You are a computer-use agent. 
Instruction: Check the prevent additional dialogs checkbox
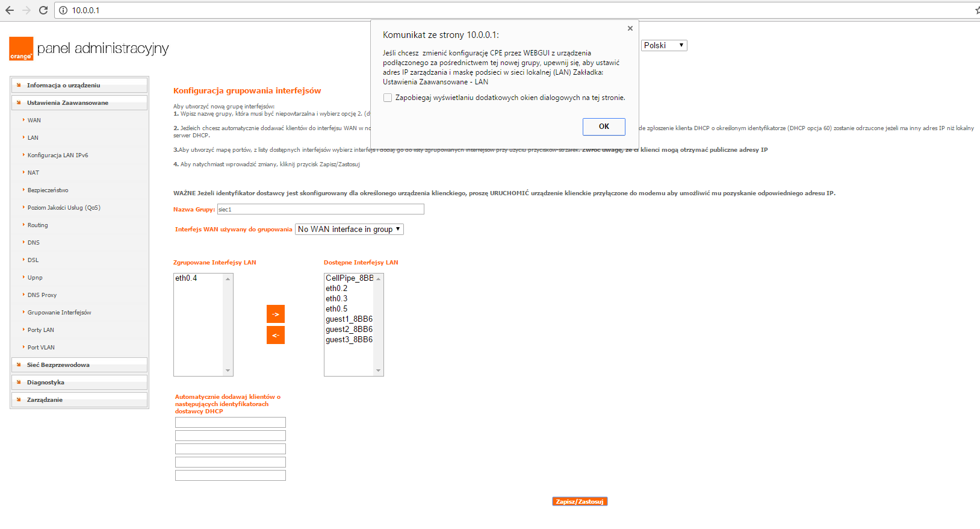pyautogui.click(x=388, y=98)
